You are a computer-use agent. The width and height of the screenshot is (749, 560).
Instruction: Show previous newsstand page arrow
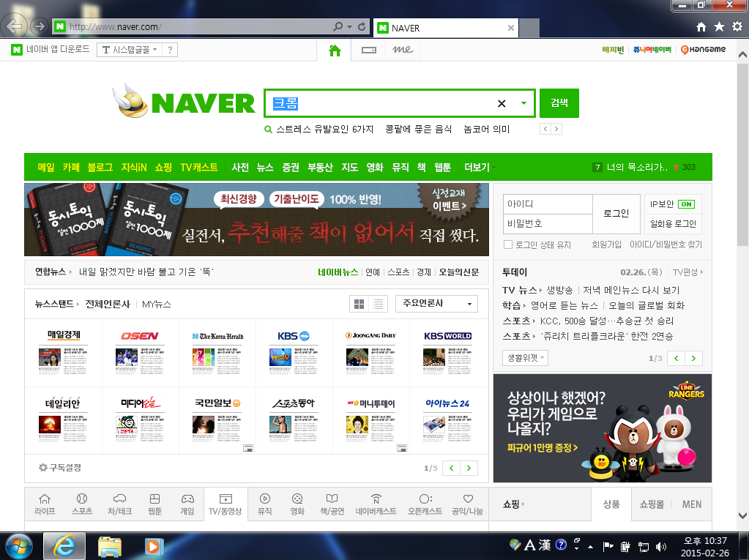click(452, 468)
